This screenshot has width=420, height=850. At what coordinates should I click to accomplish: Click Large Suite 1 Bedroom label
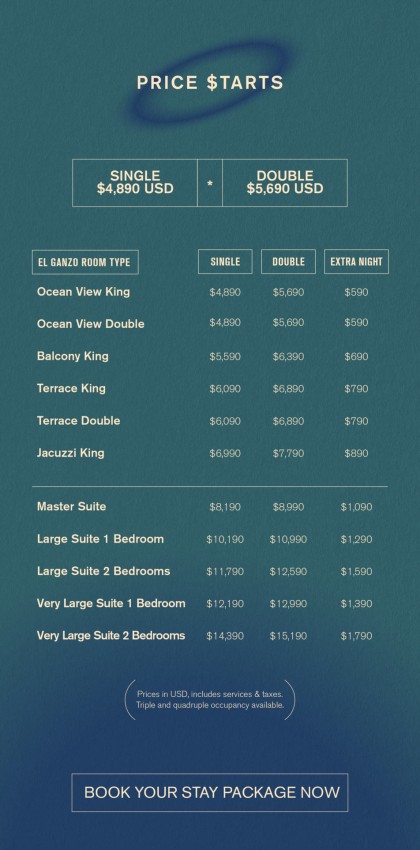(100, 539)
